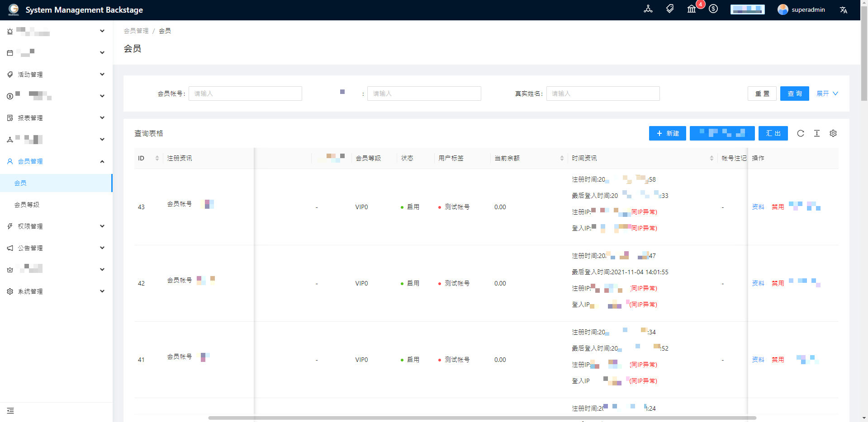This screenshot has width=868, height=422.
Task: Sort by 时间资讯 column arrows
Action: (711, 158)
